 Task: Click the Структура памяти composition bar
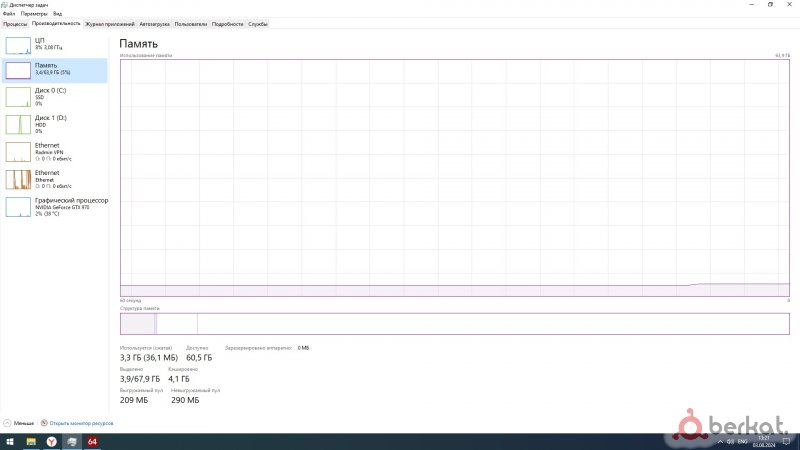pyautogui.click(x=448, y=323)
